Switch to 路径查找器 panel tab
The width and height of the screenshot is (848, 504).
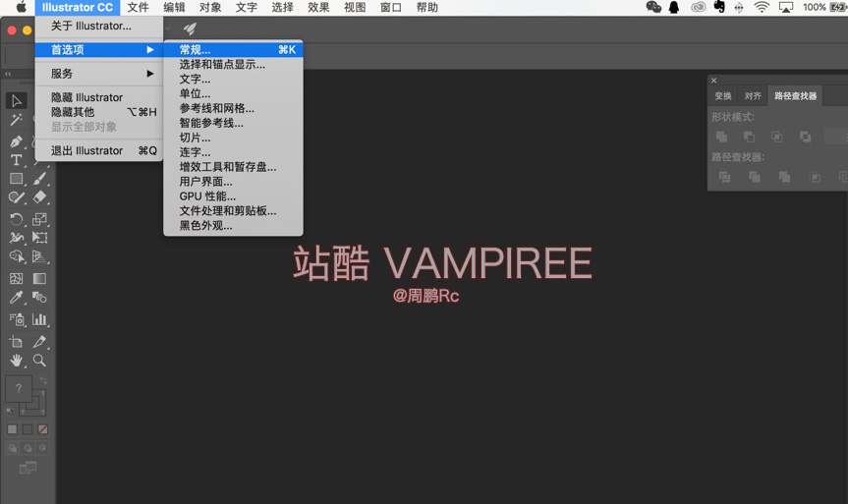pos(795,95)
